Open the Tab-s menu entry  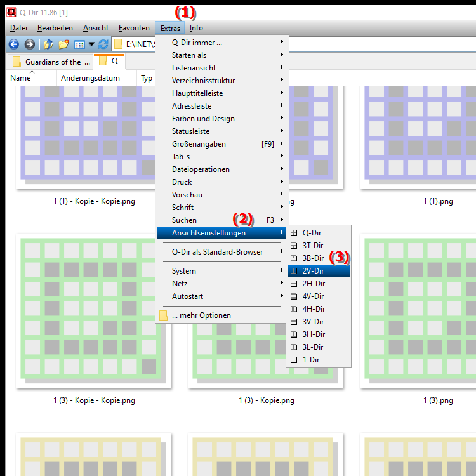point(222,157)
